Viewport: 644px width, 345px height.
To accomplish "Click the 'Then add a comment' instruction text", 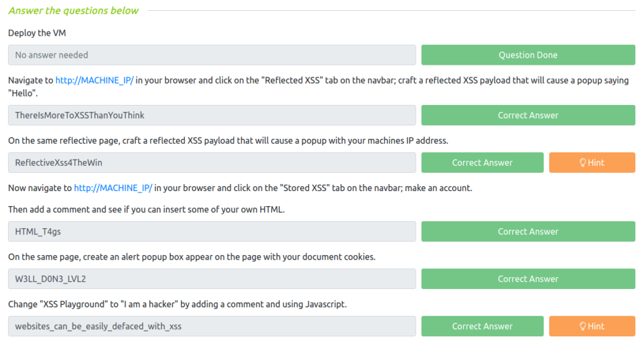I will click(x=146, y=209).
